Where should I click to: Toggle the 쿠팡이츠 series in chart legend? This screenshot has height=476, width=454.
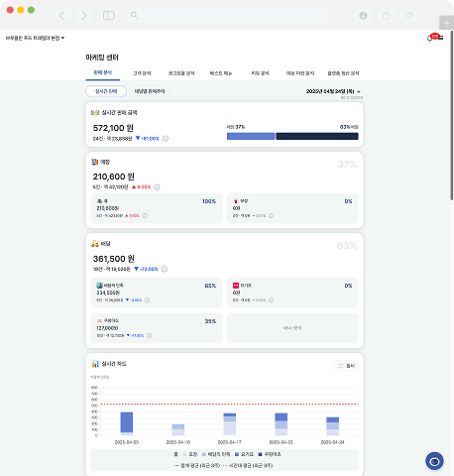click(x=270, y=454)
